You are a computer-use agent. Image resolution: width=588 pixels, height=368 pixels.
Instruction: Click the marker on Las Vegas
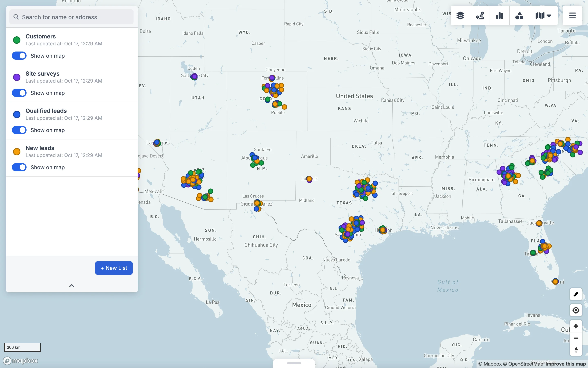tap(157, 142)
